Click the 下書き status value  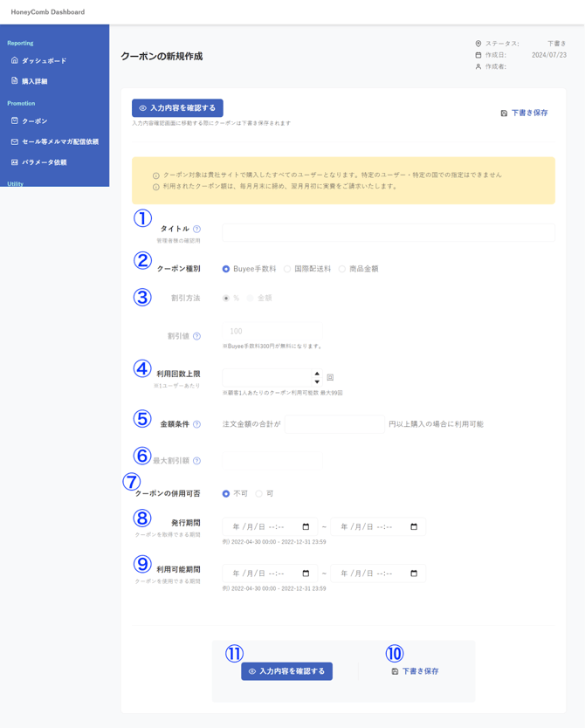[557, 44]
